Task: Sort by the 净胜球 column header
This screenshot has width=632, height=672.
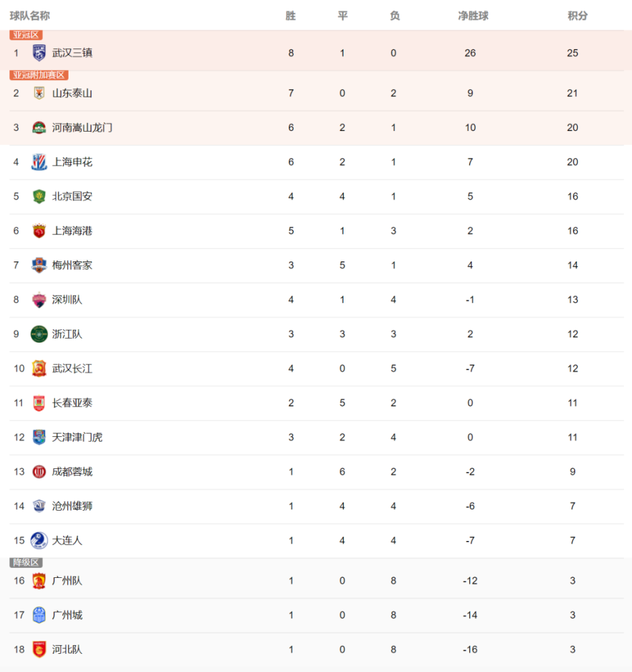Action: coord(473,16)
